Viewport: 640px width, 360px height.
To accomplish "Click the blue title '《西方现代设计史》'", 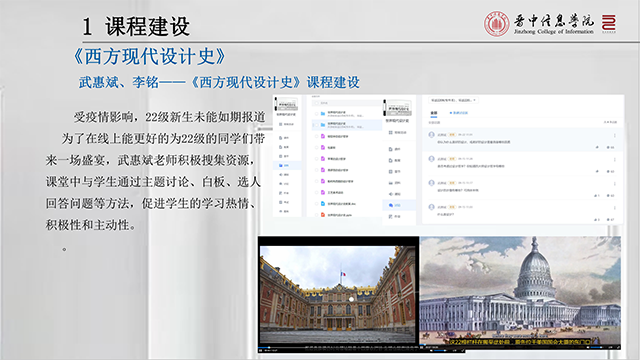I will (x=149, y=56).
